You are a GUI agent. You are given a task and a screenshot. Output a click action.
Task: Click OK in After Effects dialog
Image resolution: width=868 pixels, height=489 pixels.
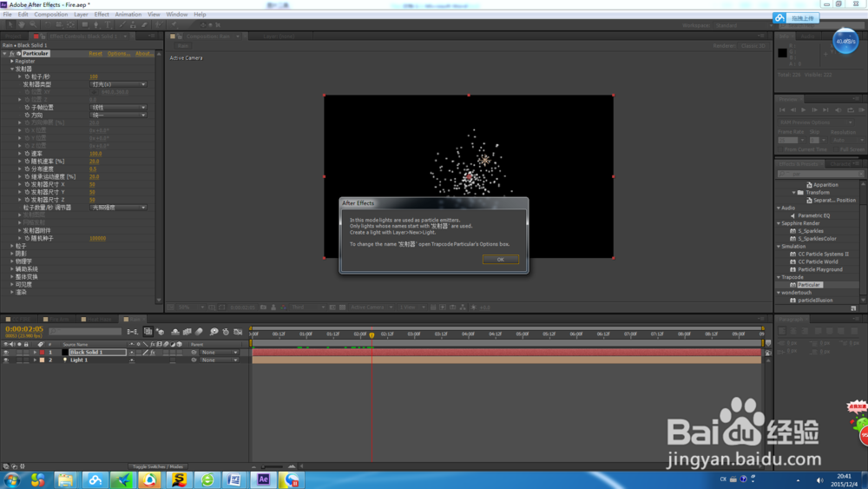click(501, 260)
